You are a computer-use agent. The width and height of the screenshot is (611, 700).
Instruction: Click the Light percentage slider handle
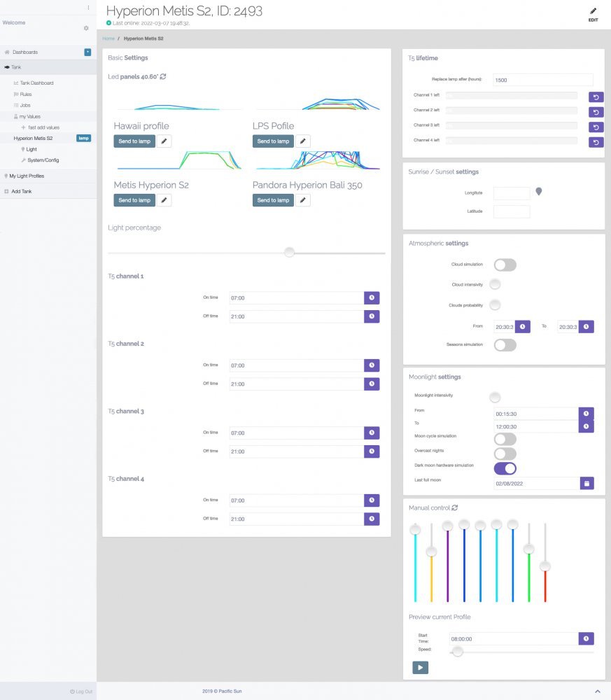tap(289, 253)
